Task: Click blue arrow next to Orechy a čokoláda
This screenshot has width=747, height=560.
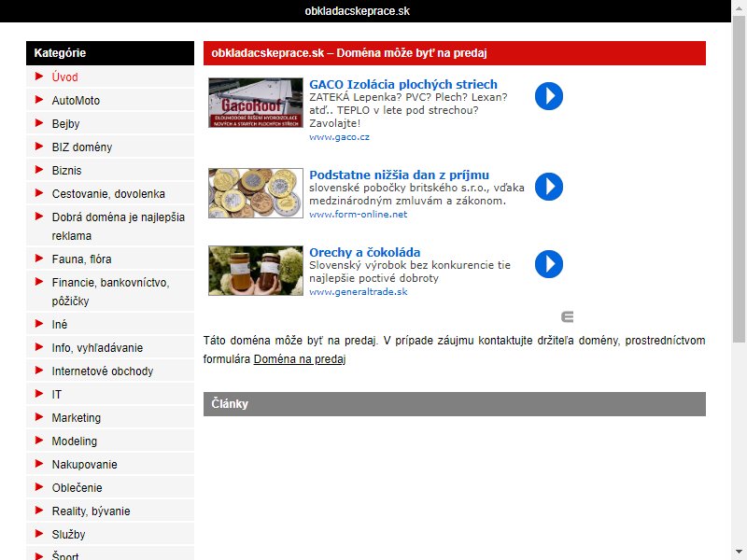Action: point(549,264)
